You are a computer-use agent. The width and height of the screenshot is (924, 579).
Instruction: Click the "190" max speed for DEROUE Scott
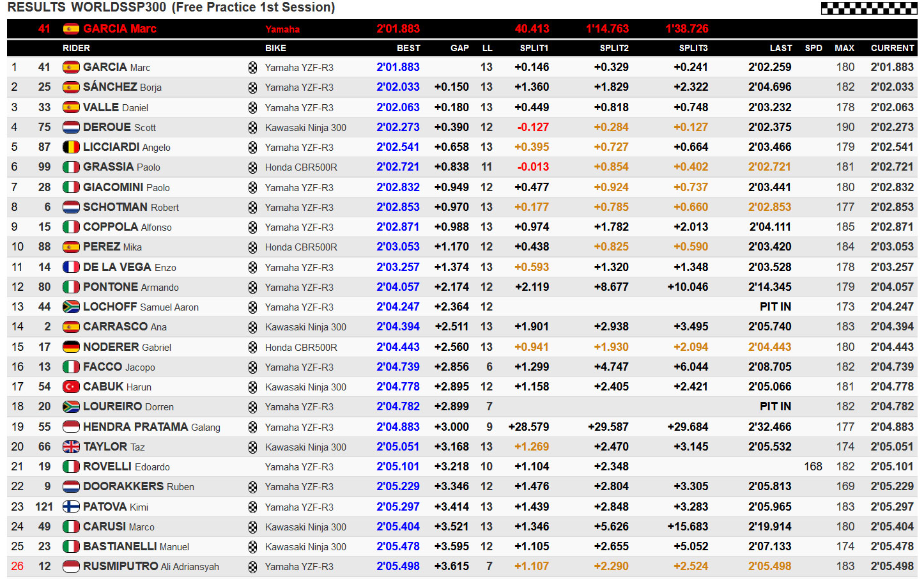[x=845, y=127]
